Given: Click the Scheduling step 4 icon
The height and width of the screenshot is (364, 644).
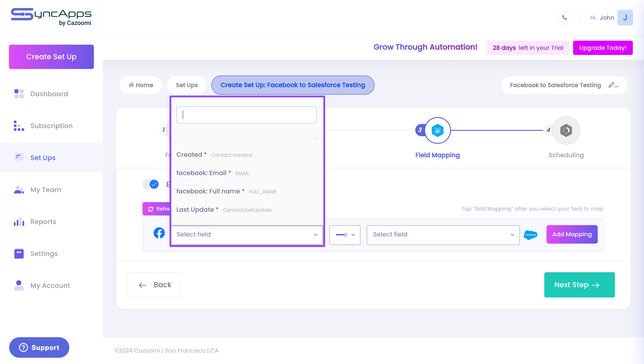Looking at the screenshot, I should [x=566, y=130].
